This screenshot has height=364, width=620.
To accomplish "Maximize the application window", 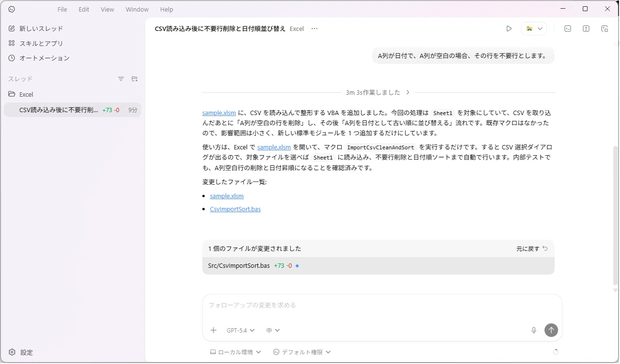I will click(x=585, y=9).
